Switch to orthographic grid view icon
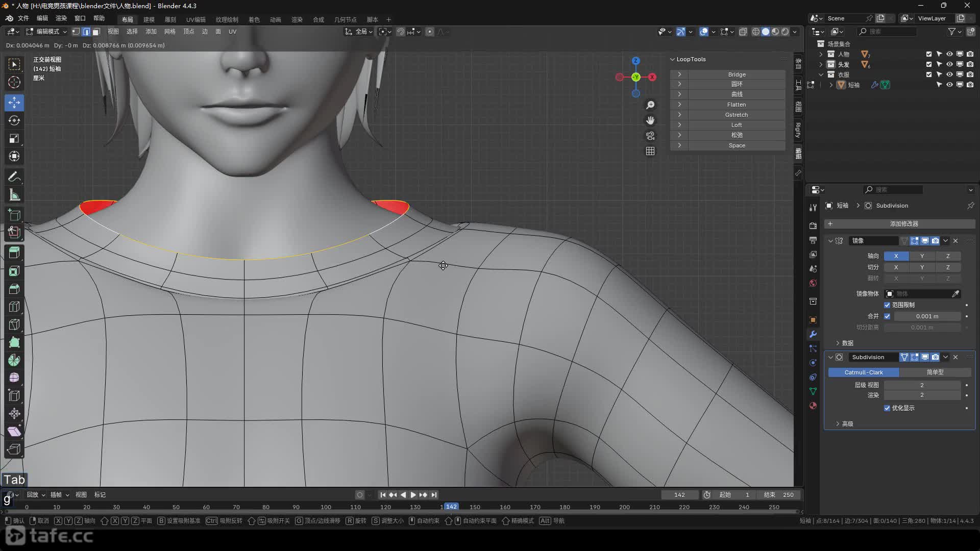The image size is (980, 551). [650, 151]
